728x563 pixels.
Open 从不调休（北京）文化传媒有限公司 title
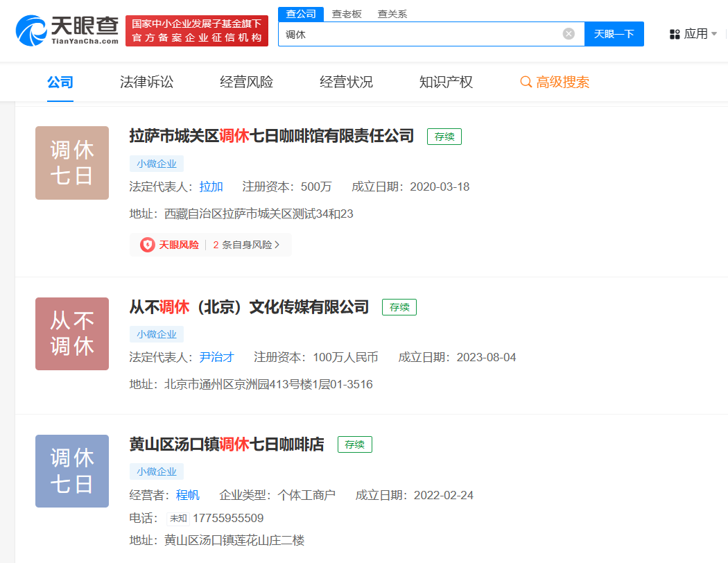[x=249, y=306]
